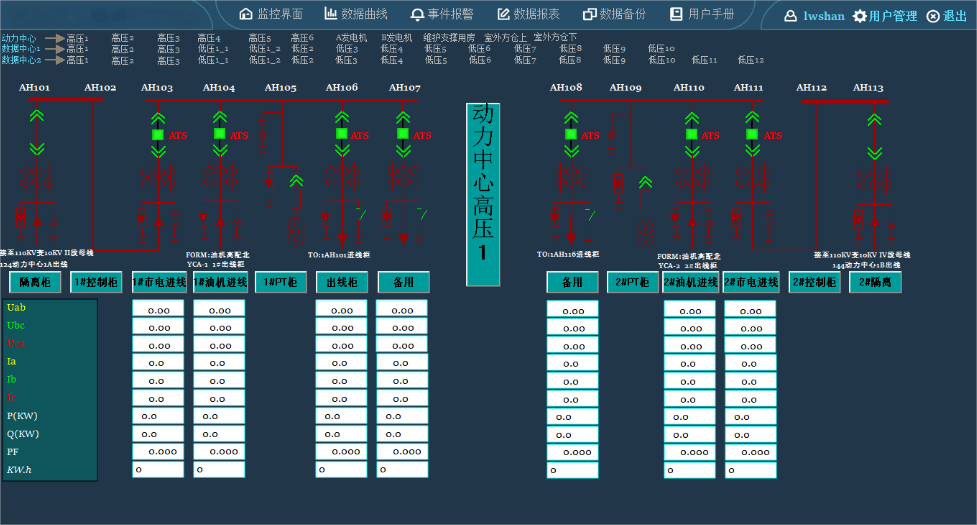
Task: Open the 监控界面 monitoring home page
Action: 271,14
